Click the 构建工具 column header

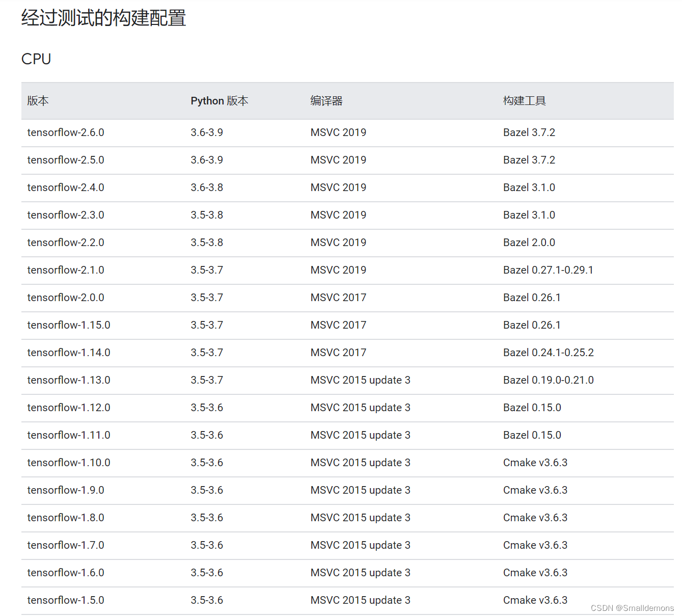525,101
